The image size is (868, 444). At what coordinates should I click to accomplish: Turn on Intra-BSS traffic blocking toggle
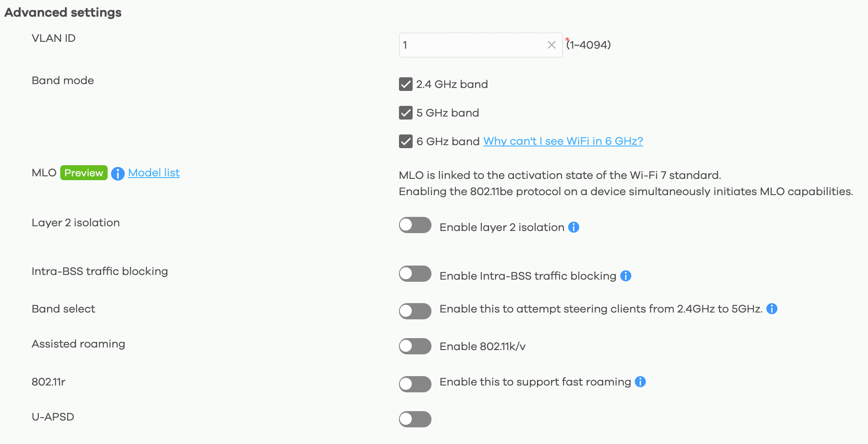(x=415, y=274)
